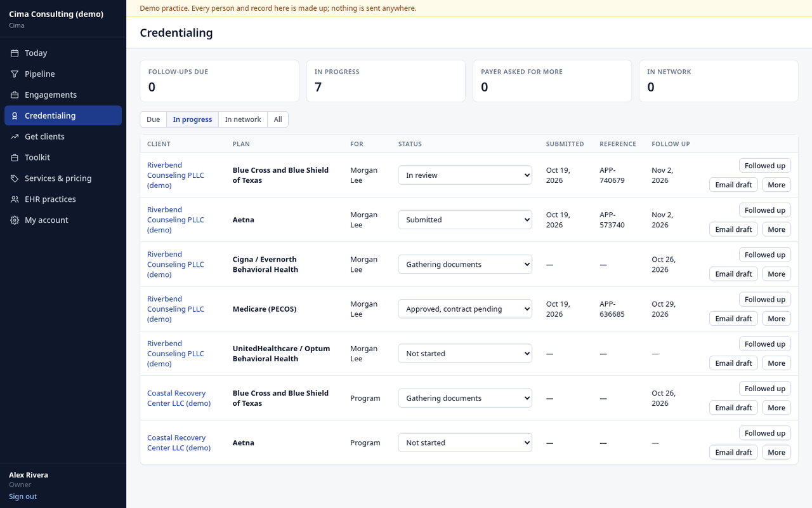This screenshot has height=508, width=812.
Task: Switch to the In network filter tab
Action: [243, 119]
